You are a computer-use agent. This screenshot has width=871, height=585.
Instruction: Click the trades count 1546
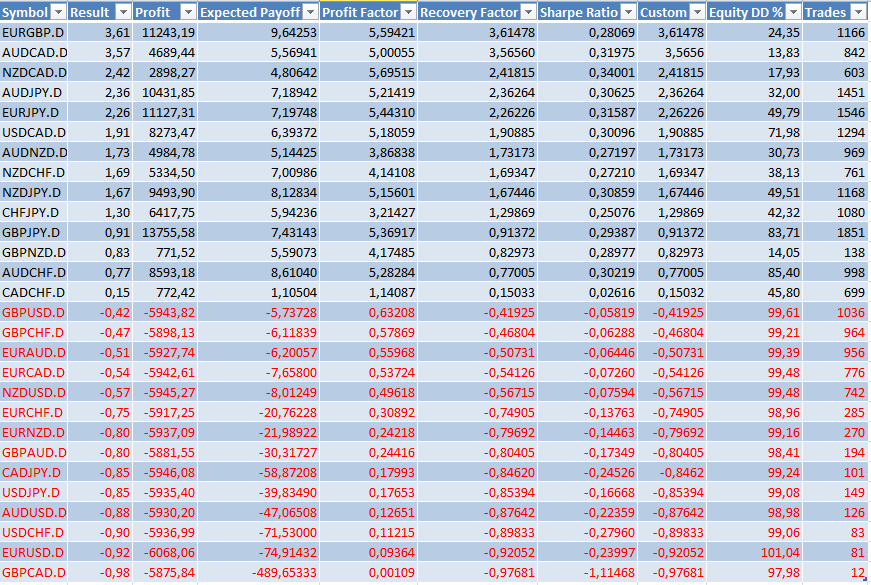[850, 113]
